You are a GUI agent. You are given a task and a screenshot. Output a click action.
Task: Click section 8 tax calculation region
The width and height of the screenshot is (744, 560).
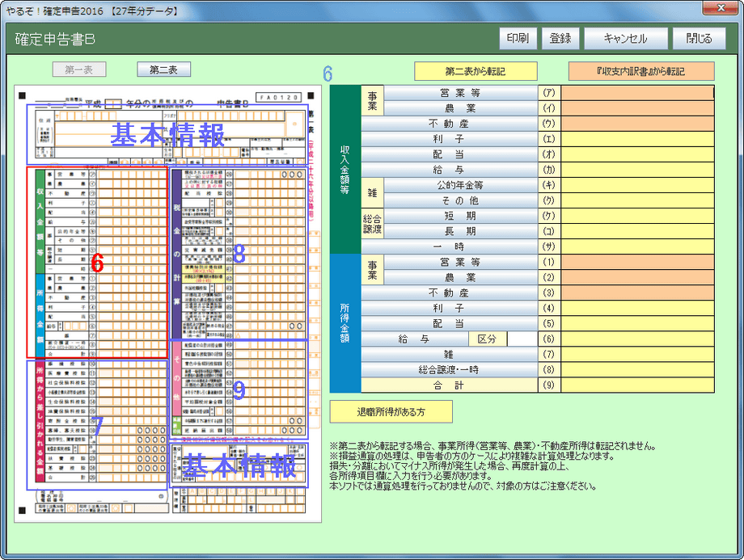coord(239,253)
